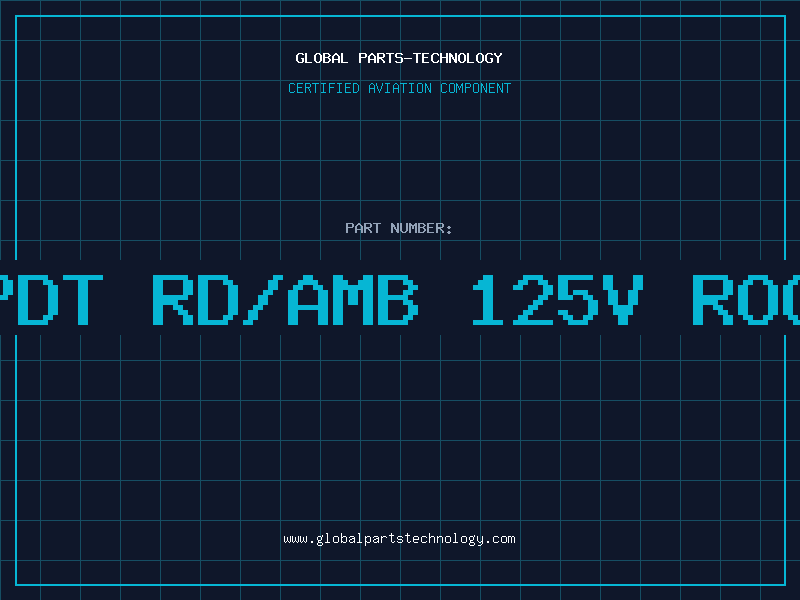Open the www.globalpartstechnology.com link
800x600 pixels.
click(399, 539)
